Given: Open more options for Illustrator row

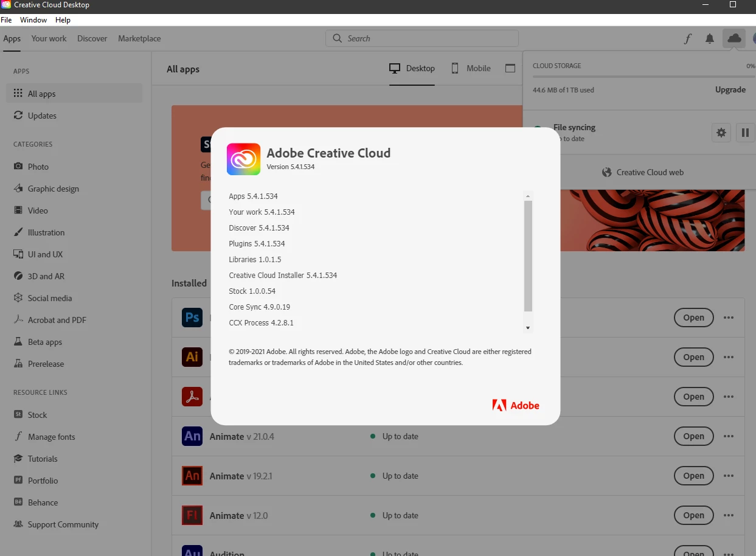Looking at the screenshot, I should [x=728, y=357].
